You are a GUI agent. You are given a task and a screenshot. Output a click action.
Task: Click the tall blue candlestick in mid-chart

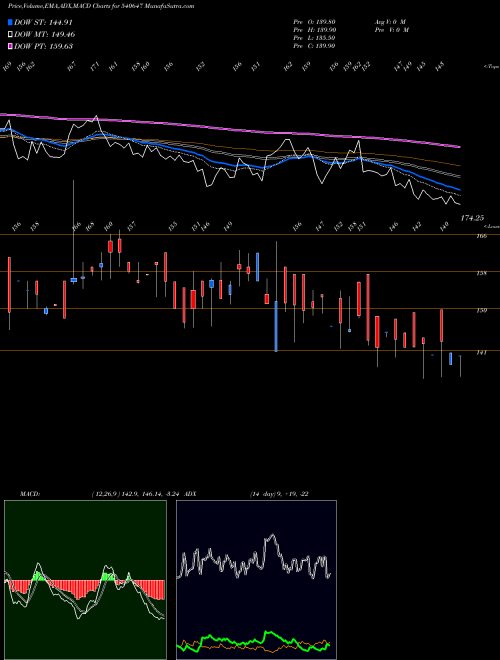point(276,326)
